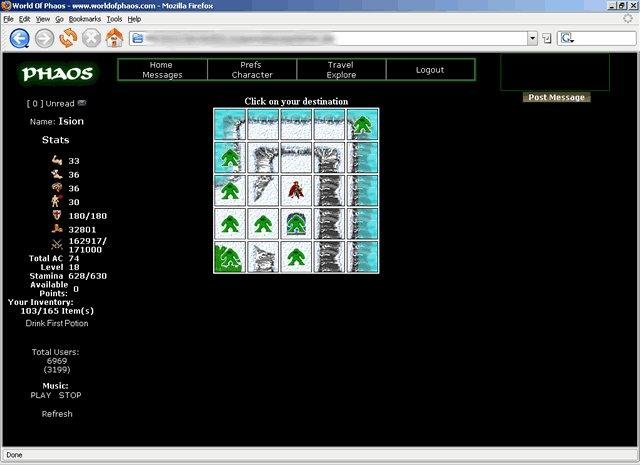
Task: Click the Firefox Back arrow button
Action: 19,38
